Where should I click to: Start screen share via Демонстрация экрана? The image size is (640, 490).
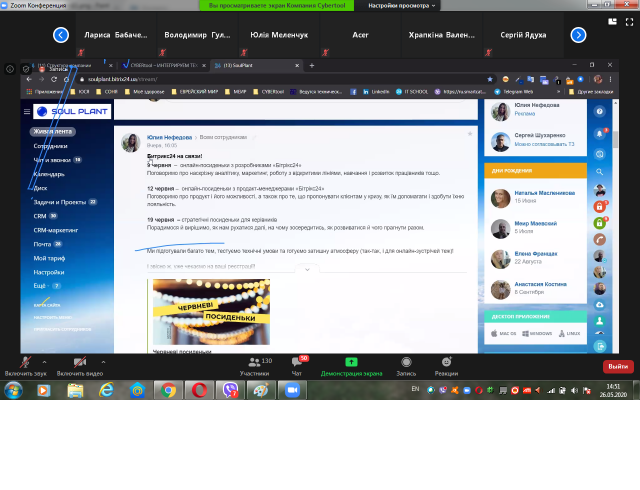click(351, 366)
